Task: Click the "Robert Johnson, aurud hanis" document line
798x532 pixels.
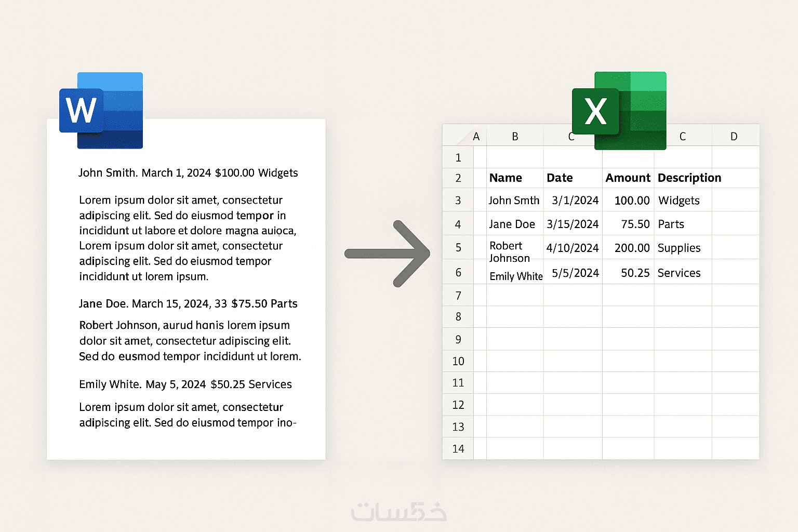Action: click(184, 325)
